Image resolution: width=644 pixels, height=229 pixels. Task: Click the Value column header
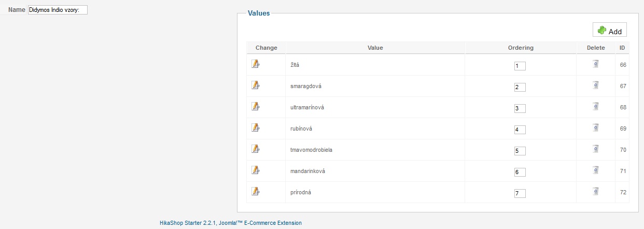(x=375, y=48)
